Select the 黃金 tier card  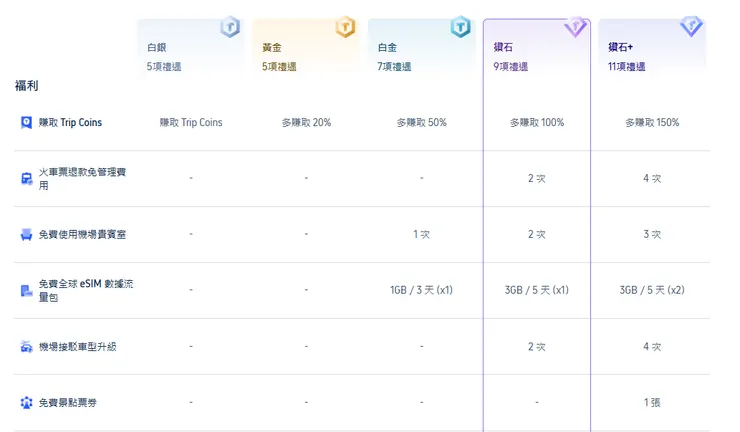point(305,55)
